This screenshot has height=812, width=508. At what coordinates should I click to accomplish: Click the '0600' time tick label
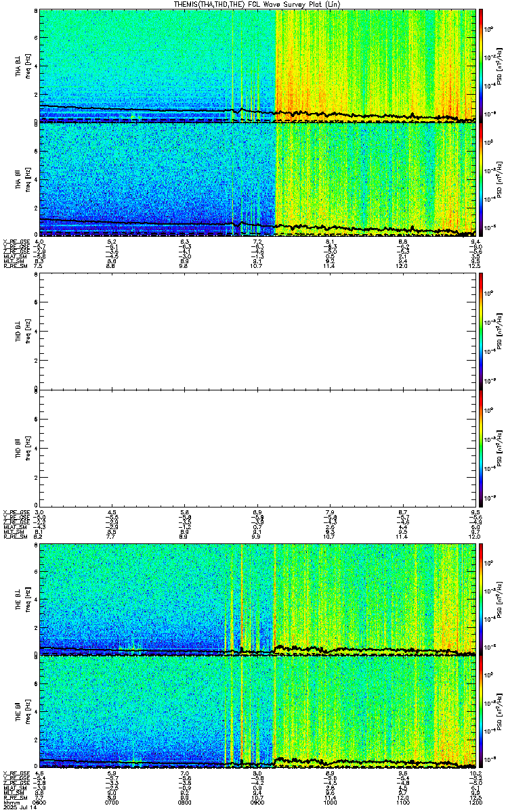(x=40, y=803)
